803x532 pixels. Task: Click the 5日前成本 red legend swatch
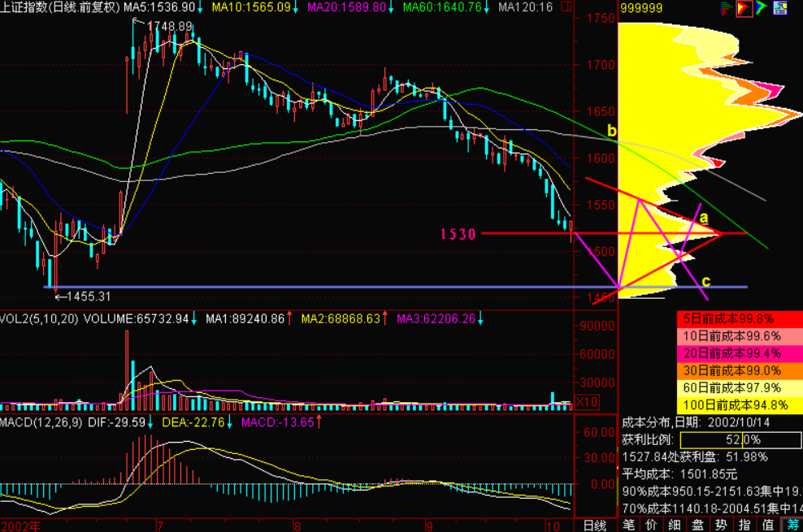740,318
